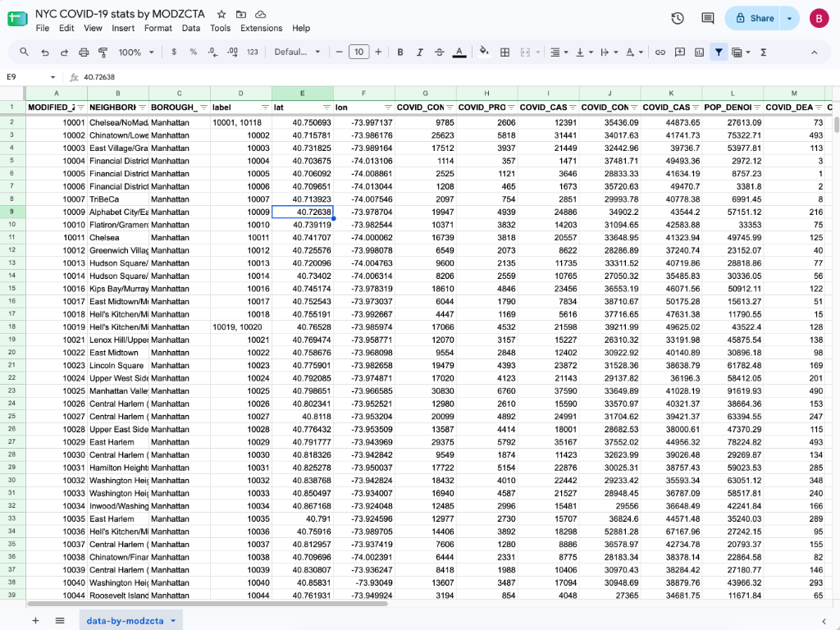This screenshot has height=630, width=840.
Task: Rename the document title NYC COVID-19 stats
Action: pos(120,14)
